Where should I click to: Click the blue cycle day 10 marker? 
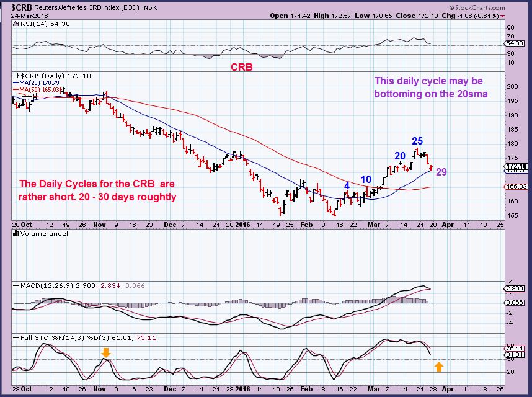366,179
